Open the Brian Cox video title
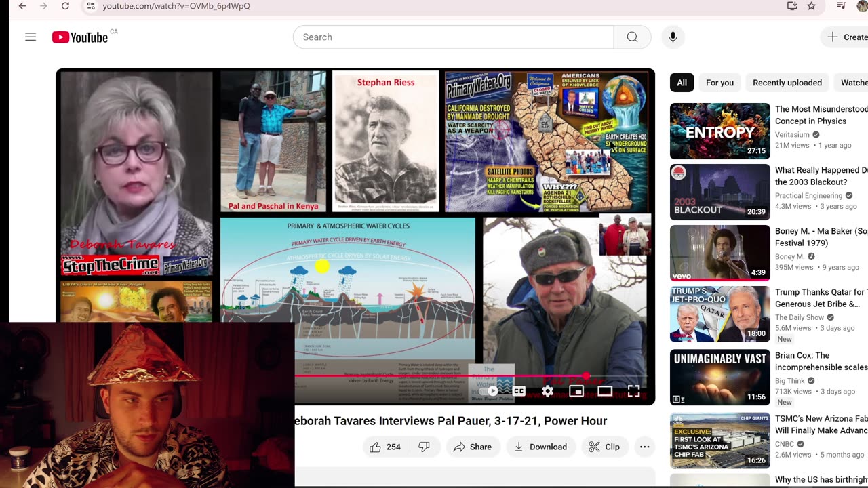 click(821, 361)
